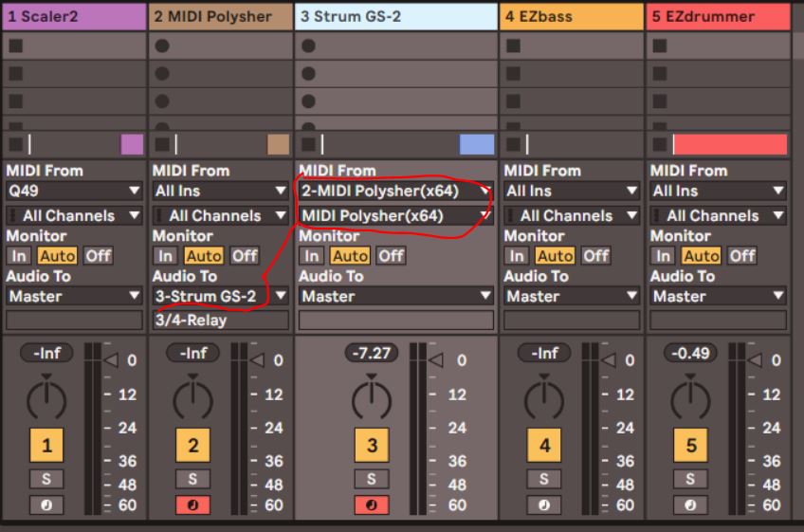Open All Ins dropdown on EZbass track
Viewport: 804px width, 532px height.
(x=572, y=191)
